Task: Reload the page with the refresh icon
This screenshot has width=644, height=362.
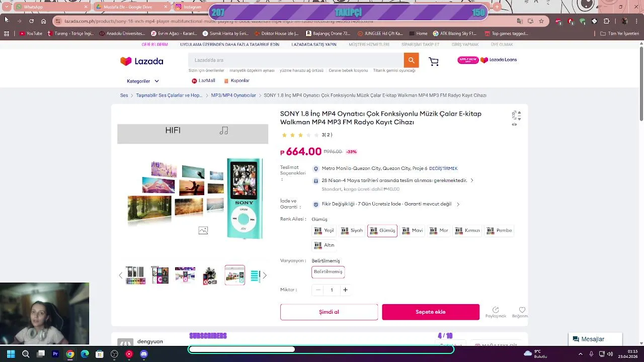Action: [x=31, y=21]
